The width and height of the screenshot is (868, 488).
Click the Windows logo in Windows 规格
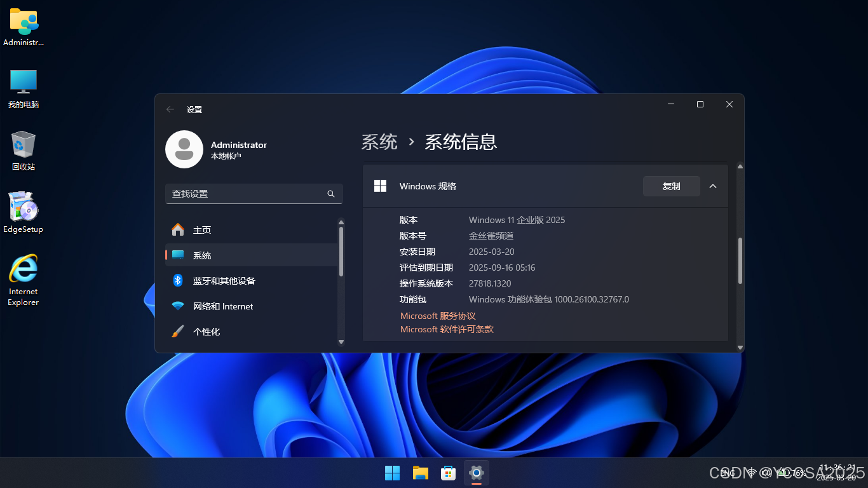coord(380,186)
